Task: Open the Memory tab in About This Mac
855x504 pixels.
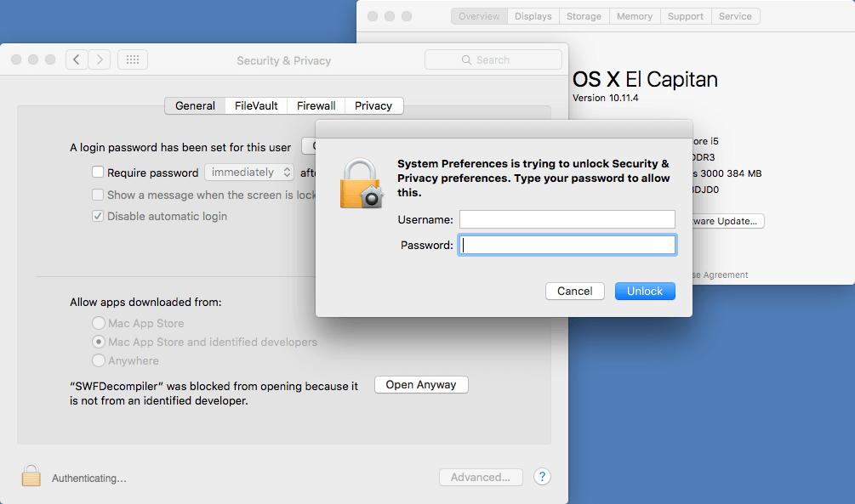Action: click(x=635, y=16)
